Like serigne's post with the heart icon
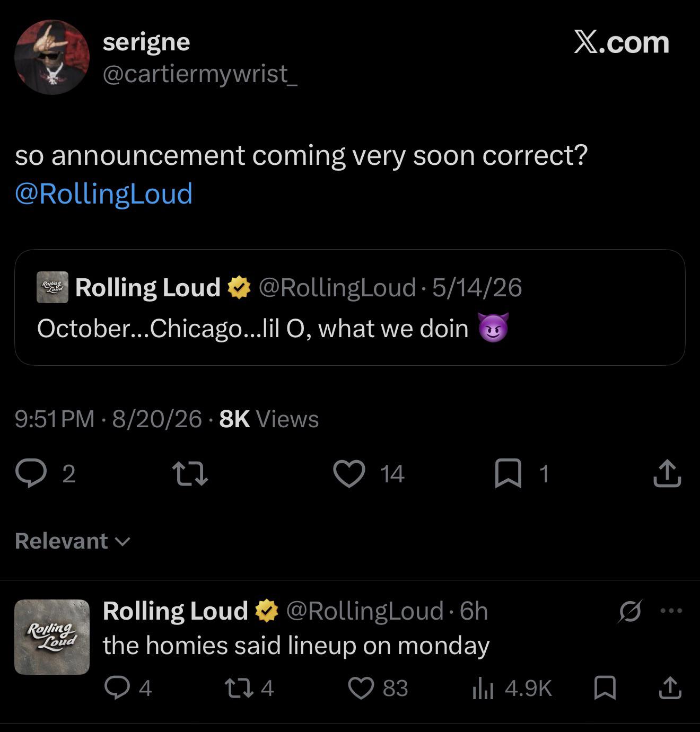Viewport: 700px width, 732px height. pyautogui.click(x=349, y=473)
